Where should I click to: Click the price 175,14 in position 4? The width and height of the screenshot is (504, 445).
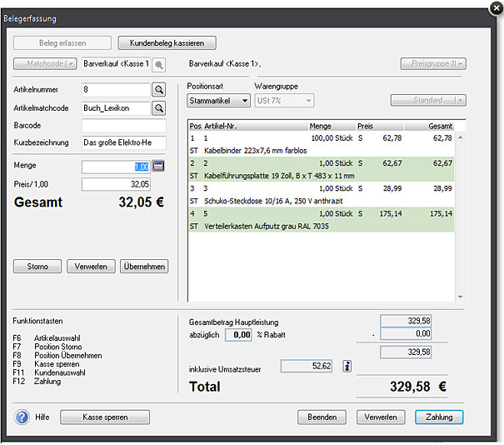(391, 214)
